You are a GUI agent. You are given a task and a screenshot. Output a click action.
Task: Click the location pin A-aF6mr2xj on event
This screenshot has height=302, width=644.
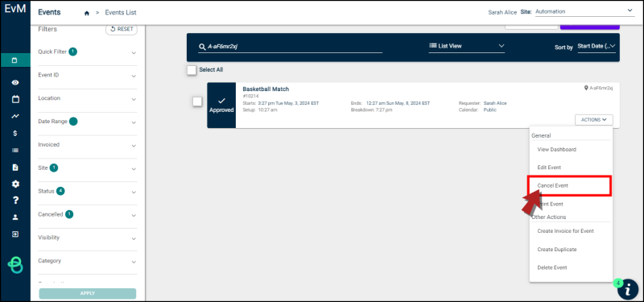point(598,88)
